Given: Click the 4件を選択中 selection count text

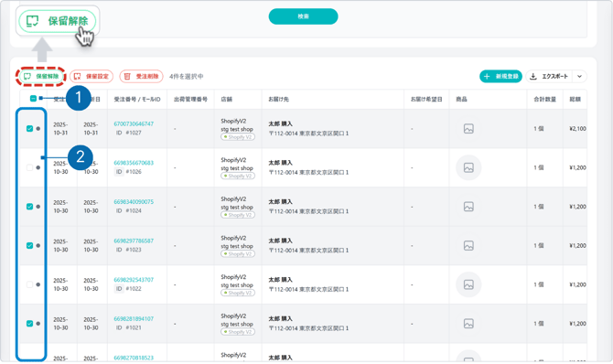Looking at the screenshot, I should 187,77.
